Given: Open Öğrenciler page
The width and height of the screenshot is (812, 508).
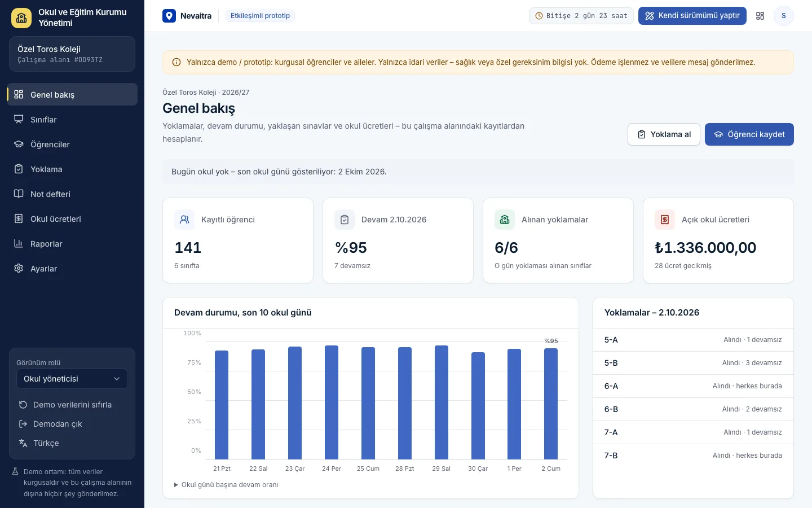Looking at the screenshot, I should [x=72, y=144].
